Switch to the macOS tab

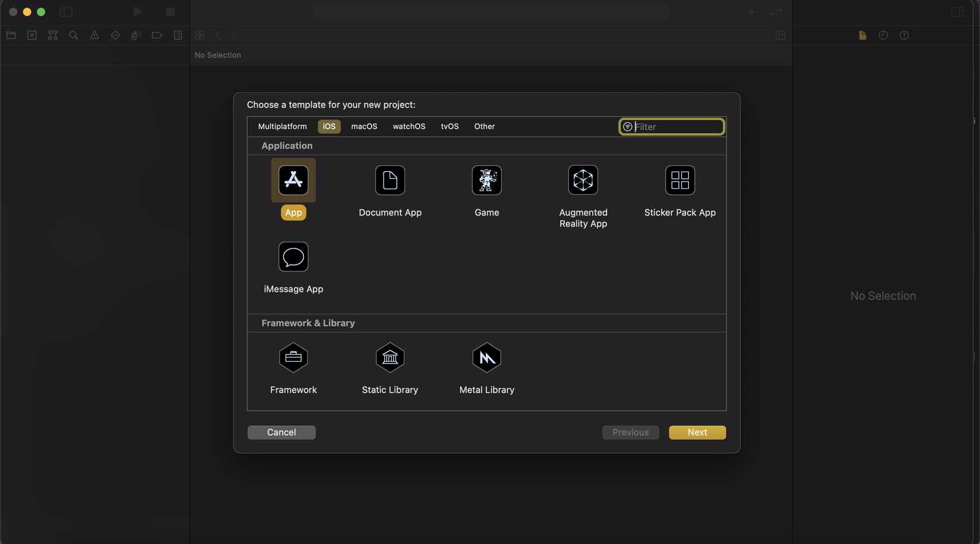[364, 126]
